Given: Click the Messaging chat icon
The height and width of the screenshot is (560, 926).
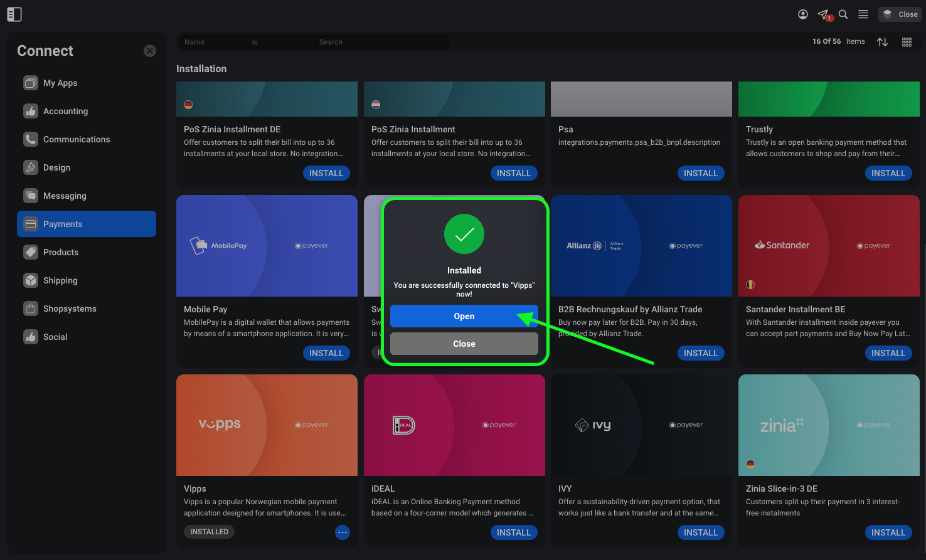Looking at the screenshot, I should click(31, 196).
